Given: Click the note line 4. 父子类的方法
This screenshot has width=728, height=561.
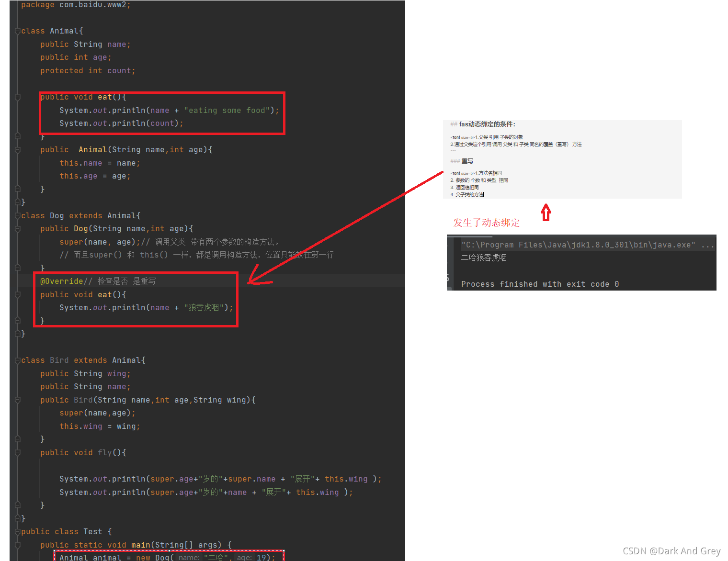Looking at the screenshot, I should (x=467, y=195).
